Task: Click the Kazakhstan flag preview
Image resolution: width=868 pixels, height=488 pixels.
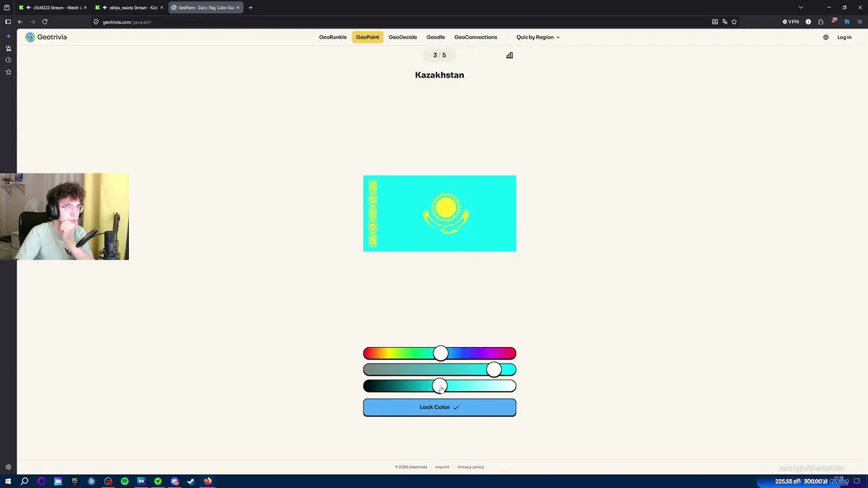Action: tap(439, 213)
